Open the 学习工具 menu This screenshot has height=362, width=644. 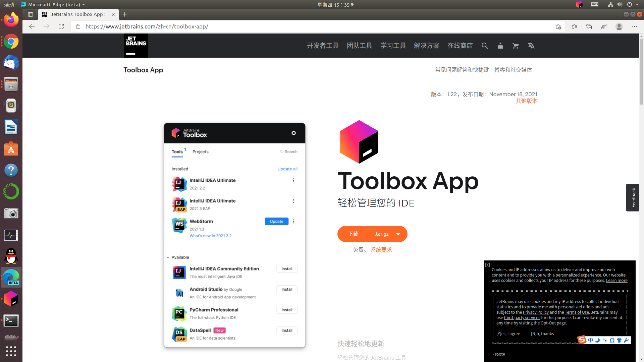[x=393, y=46]
